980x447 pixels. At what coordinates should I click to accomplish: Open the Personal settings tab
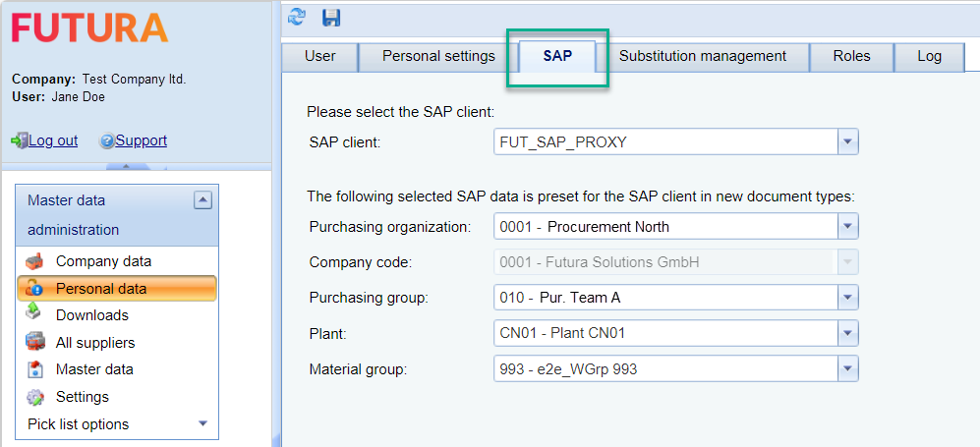(x=438, y=56)
